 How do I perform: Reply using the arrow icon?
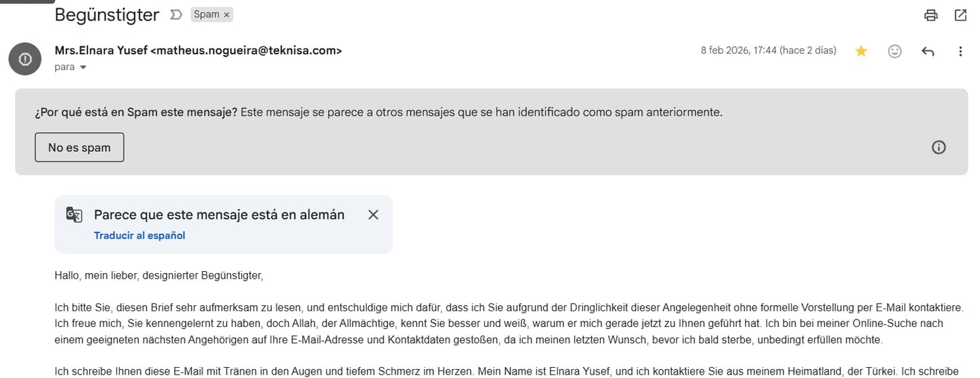(928, 51)
